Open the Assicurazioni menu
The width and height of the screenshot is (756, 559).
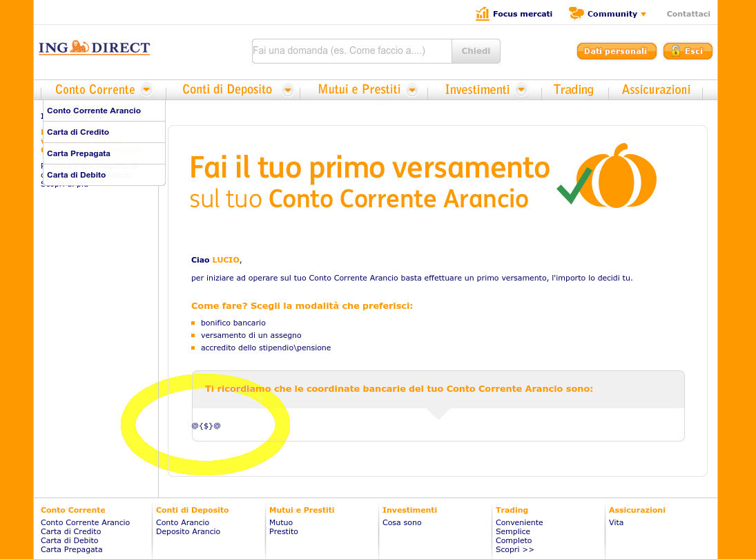pyautogui.click(x=656, y=90)
